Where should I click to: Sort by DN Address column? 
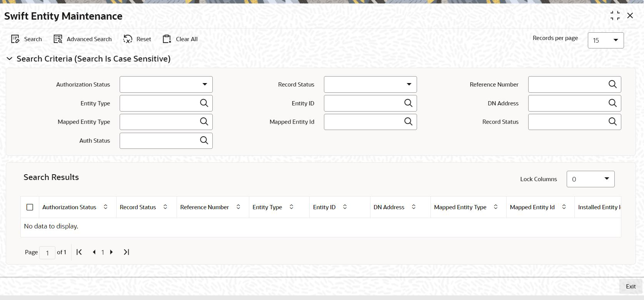click(414, 207)
